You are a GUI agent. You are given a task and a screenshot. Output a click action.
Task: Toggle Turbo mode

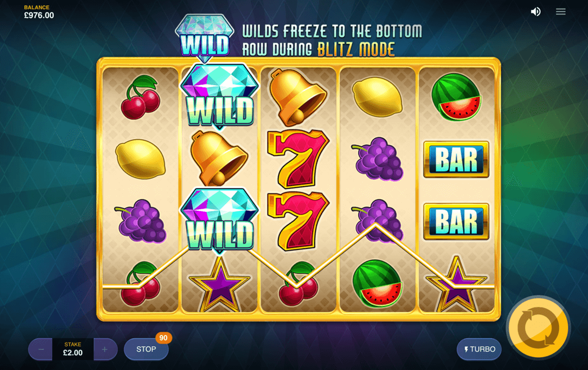pyautogui.click(x=479, y=349)
